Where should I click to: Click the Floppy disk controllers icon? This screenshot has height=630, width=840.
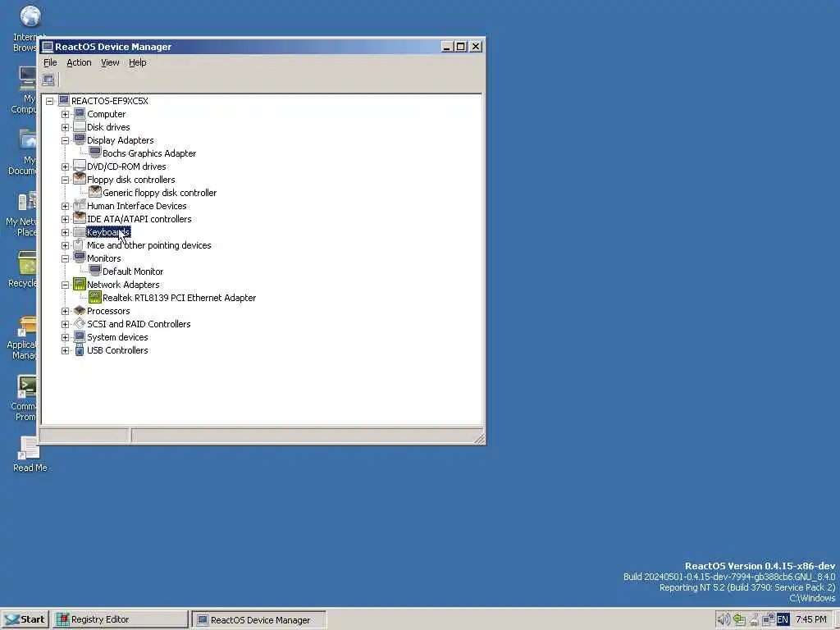80,180
